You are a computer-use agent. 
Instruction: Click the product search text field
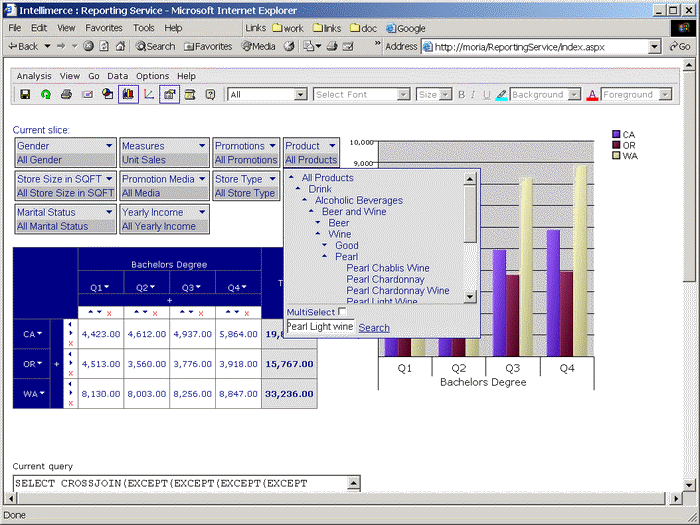320,327
